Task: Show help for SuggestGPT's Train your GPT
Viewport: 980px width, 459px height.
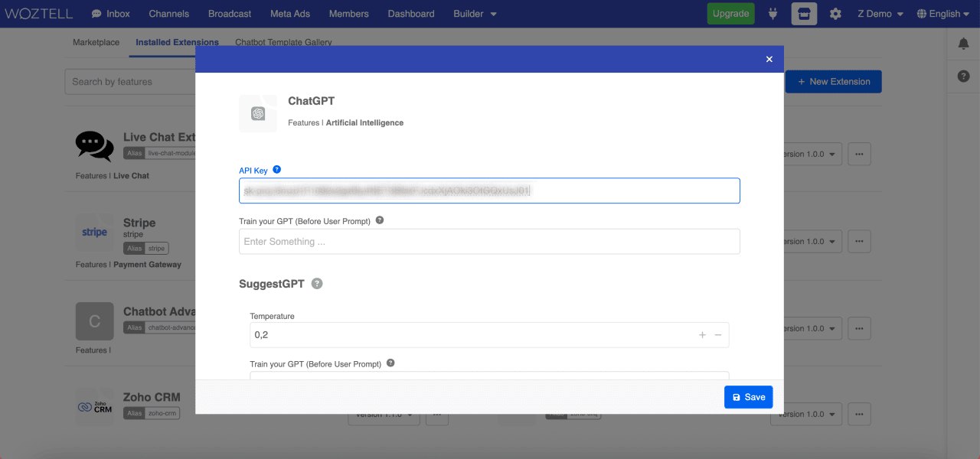Action: point(390,363)
